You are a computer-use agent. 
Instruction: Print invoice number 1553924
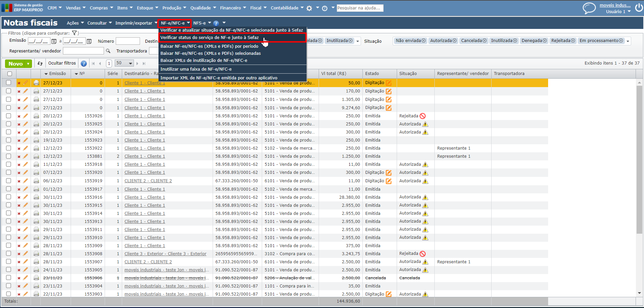point(36,132)
